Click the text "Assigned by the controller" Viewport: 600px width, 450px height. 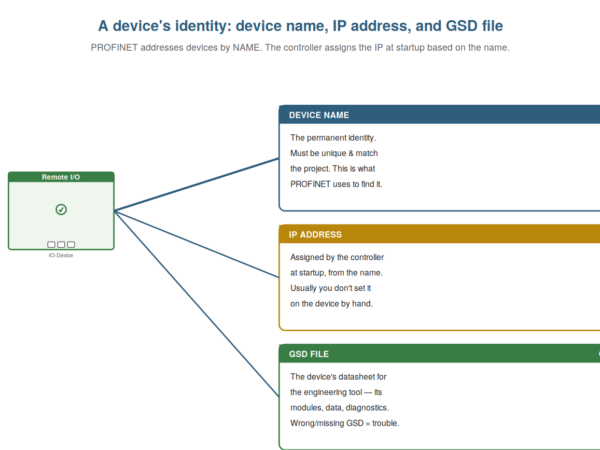[337, 257]
